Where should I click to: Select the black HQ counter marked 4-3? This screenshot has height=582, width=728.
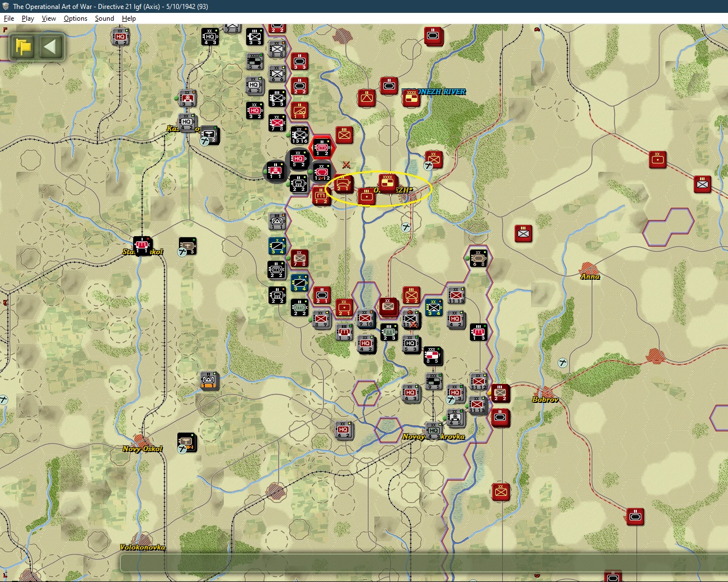click(x=210, y=36)
